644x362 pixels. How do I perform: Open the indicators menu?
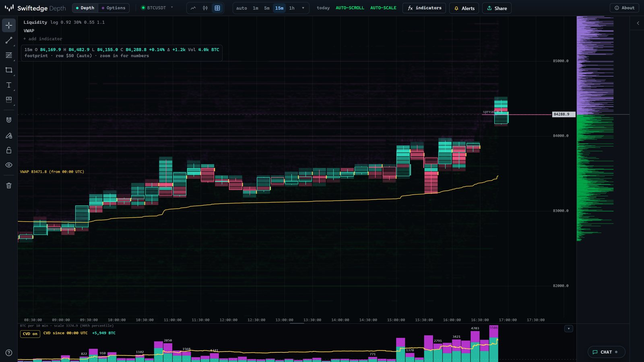424,8
